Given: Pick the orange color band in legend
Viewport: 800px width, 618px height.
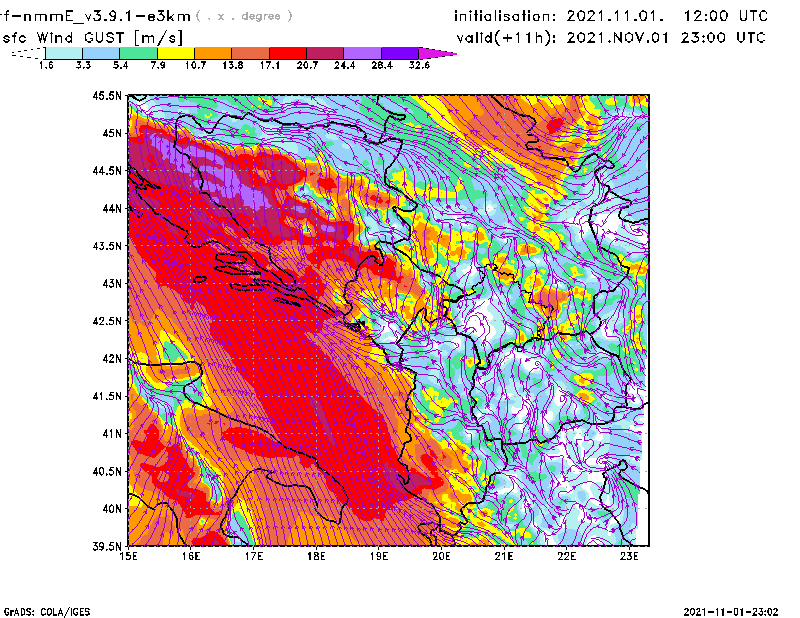Looking at the screenshot, I should (x=213, y=53).
